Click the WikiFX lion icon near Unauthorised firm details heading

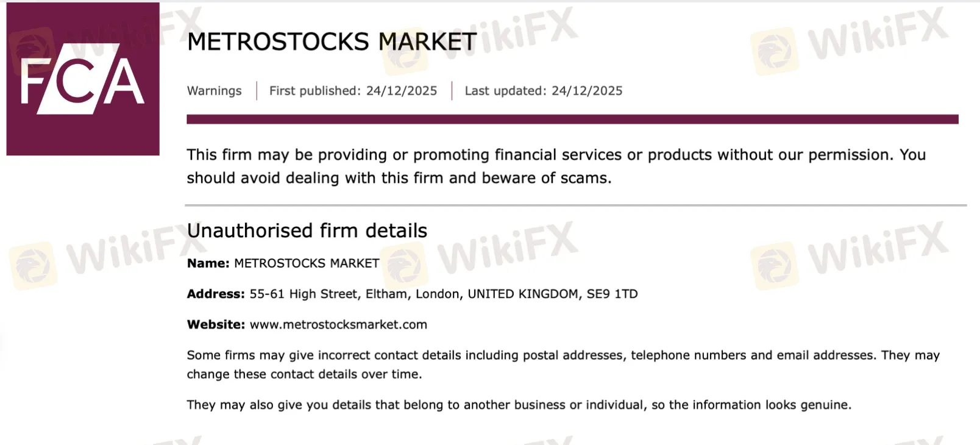pyautogui.click(x=405, y=265)
